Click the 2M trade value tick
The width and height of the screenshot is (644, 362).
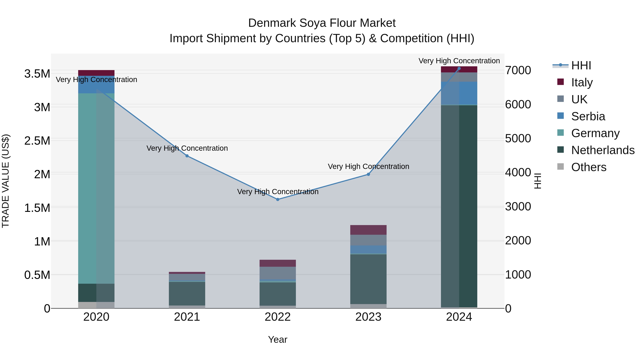(42, 174)
